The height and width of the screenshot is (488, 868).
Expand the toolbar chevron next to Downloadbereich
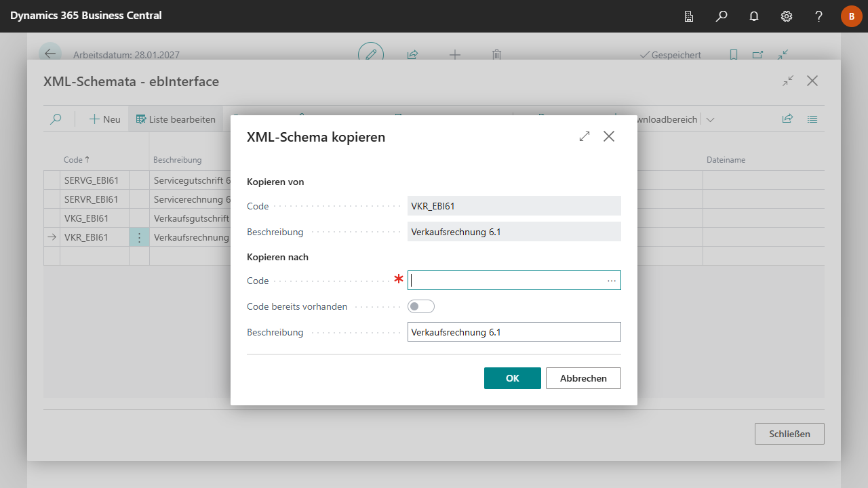tap(710, 119)
